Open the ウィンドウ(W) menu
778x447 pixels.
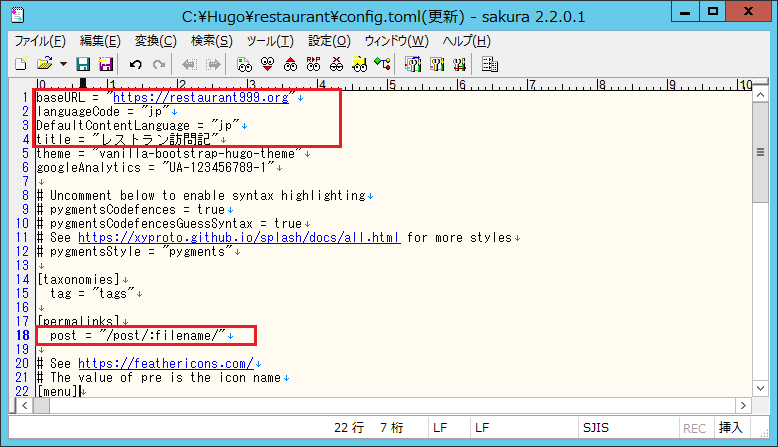click(396, 41)
